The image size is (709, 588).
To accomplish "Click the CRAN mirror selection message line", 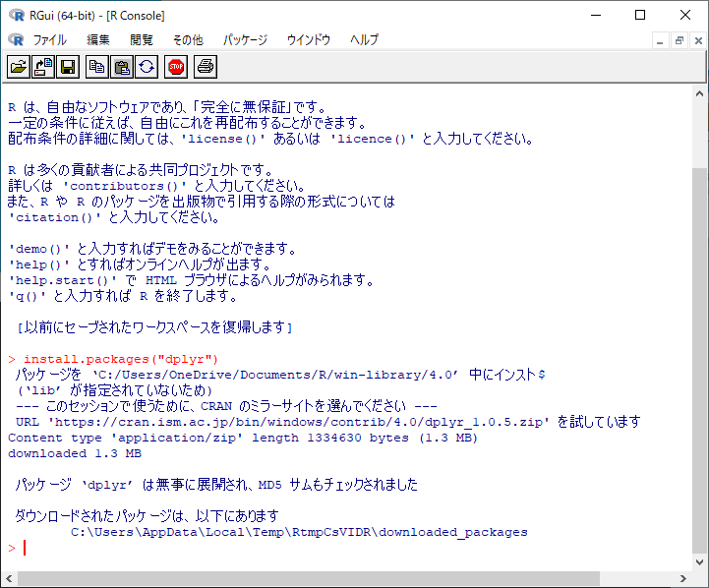I will pos(226,406).
